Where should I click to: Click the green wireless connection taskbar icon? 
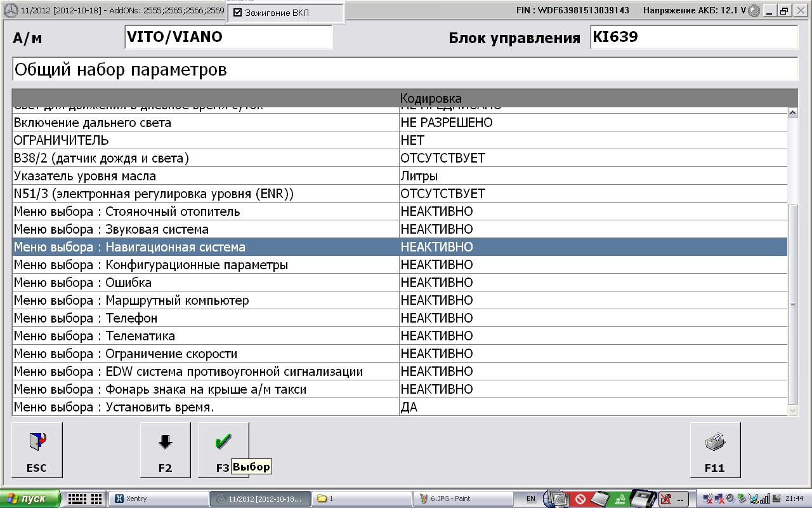pyautogui.click(x=621, y=499)
